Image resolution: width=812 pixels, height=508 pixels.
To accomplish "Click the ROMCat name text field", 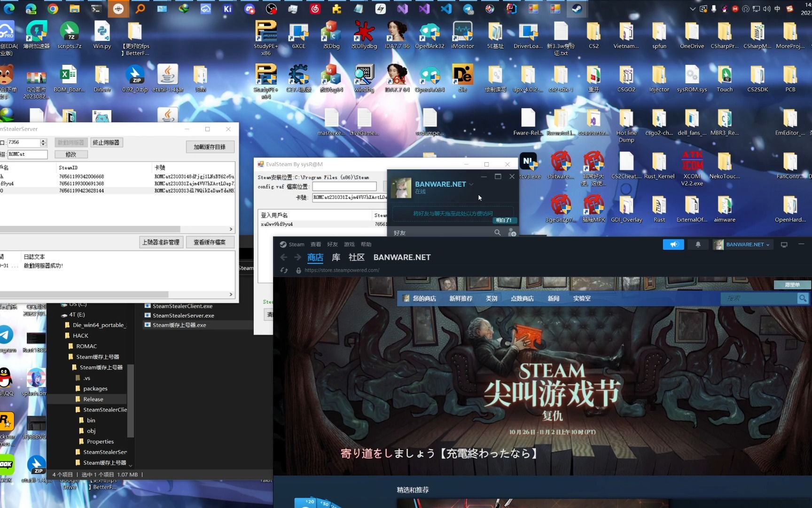I will point(27,154).
